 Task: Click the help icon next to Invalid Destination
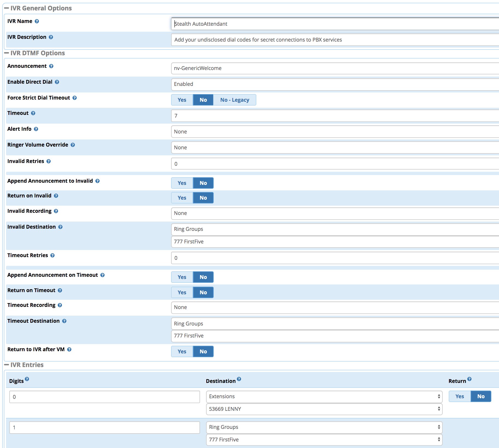click(x=61, y=227)
